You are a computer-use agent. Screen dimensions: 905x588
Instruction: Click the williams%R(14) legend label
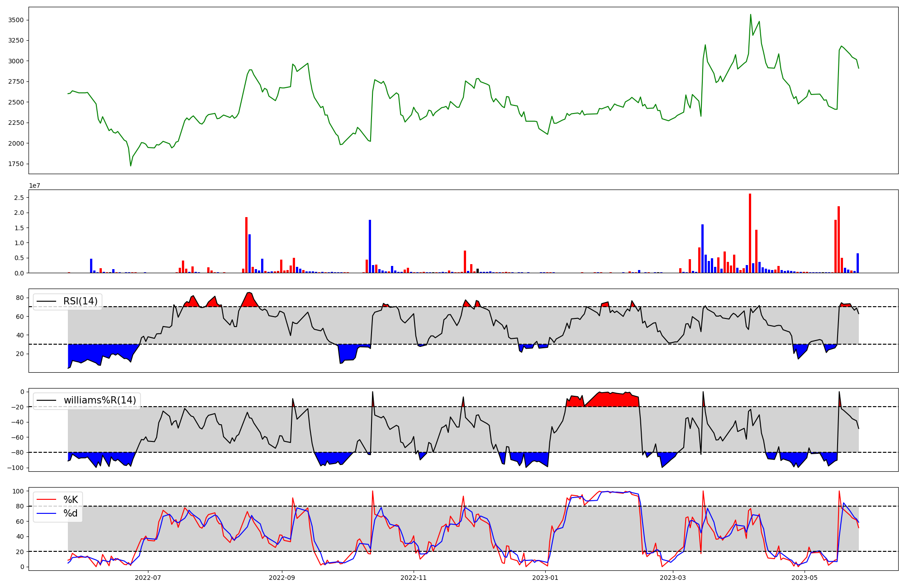click(100, 400)
